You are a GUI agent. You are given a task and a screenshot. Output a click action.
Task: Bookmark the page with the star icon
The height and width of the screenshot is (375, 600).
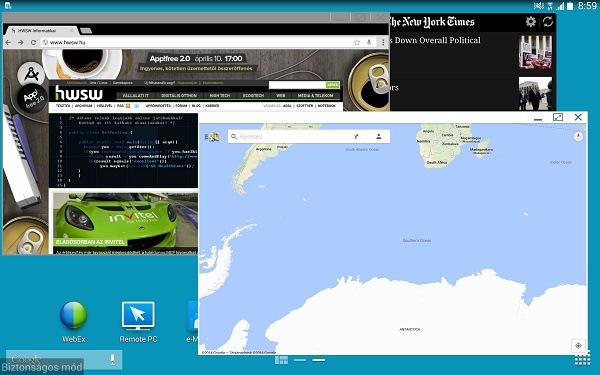(357, 42)
